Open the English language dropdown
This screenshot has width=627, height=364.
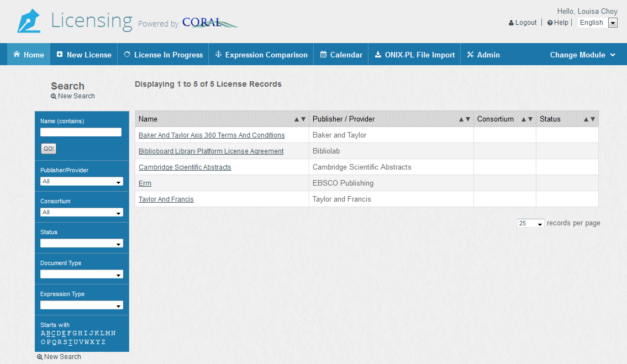(x=598, y=23)
